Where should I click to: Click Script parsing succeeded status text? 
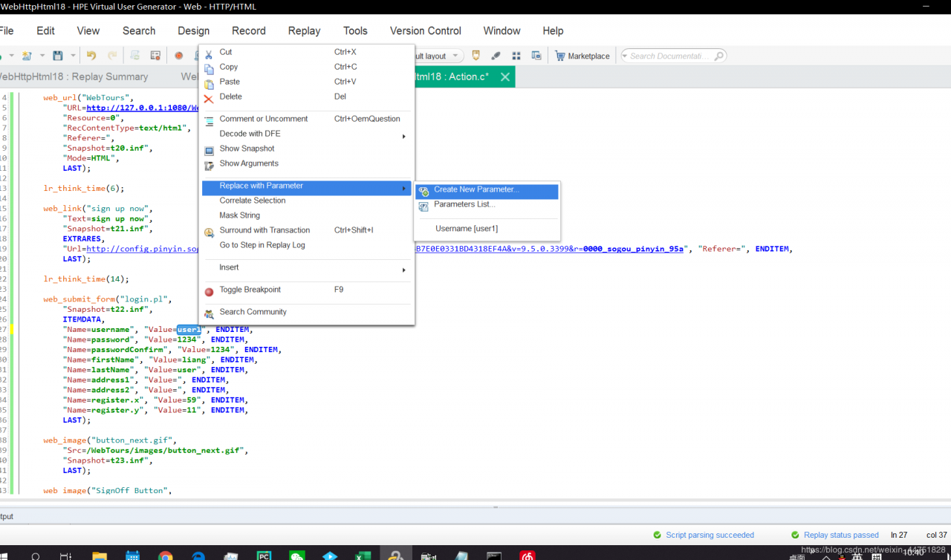tap(710, 535)
